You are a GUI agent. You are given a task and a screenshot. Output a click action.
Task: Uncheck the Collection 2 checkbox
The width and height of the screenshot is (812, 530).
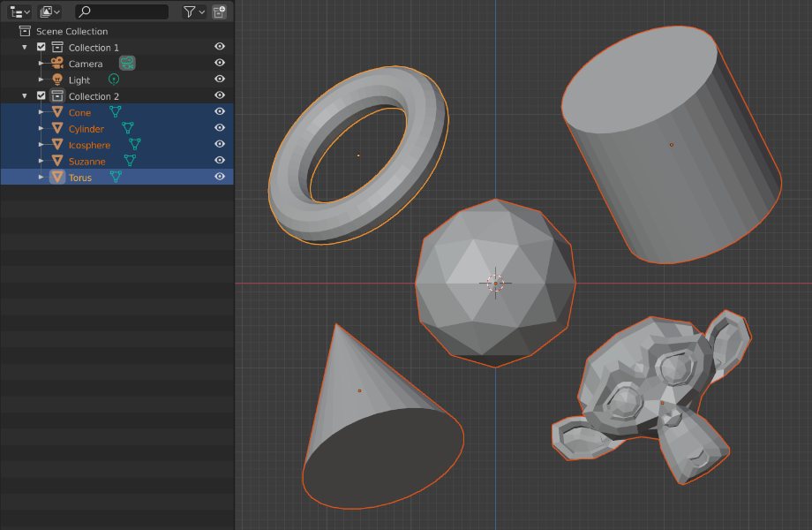[41, 95]
